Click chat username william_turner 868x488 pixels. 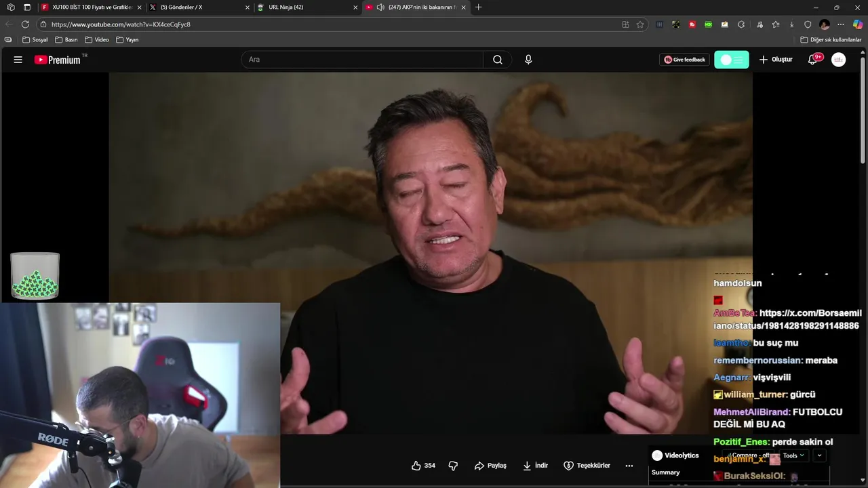tap(755, 394)
